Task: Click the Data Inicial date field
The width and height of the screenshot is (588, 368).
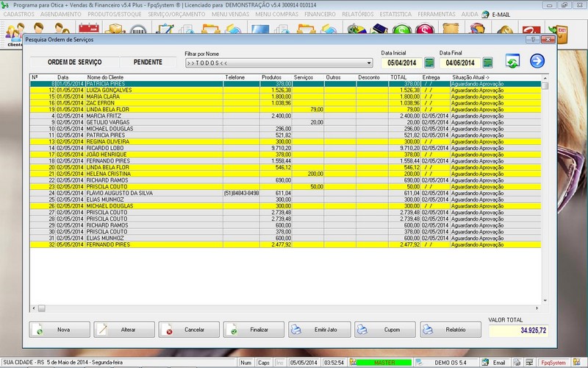Action: [x=402, y=63]
